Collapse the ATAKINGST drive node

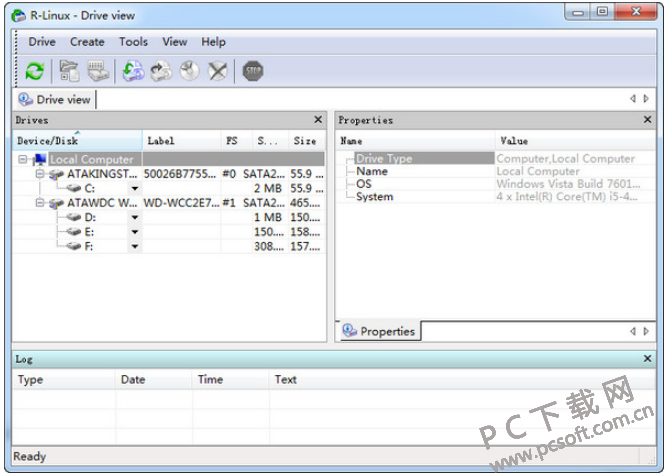[40, 174]
